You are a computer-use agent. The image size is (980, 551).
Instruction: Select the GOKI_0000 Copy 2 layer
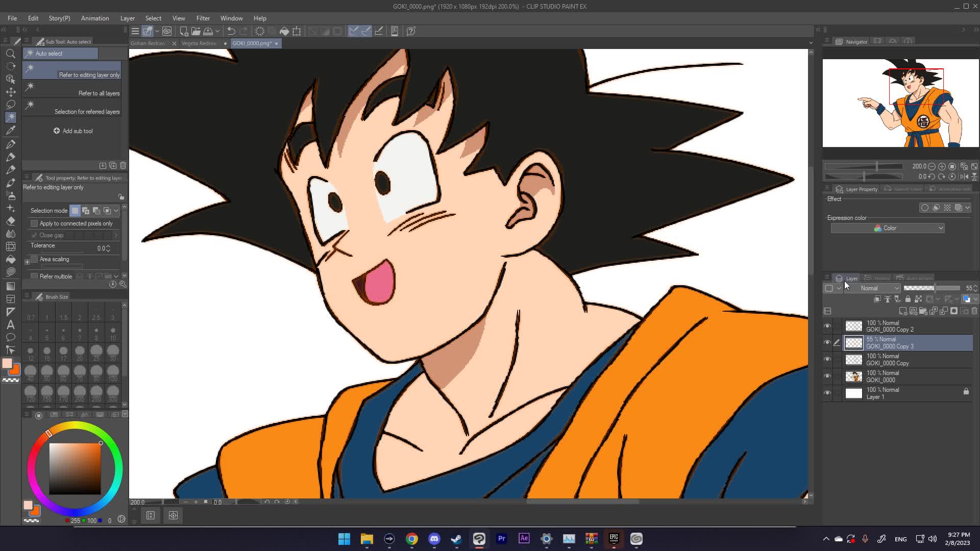(x=909, y=326)
